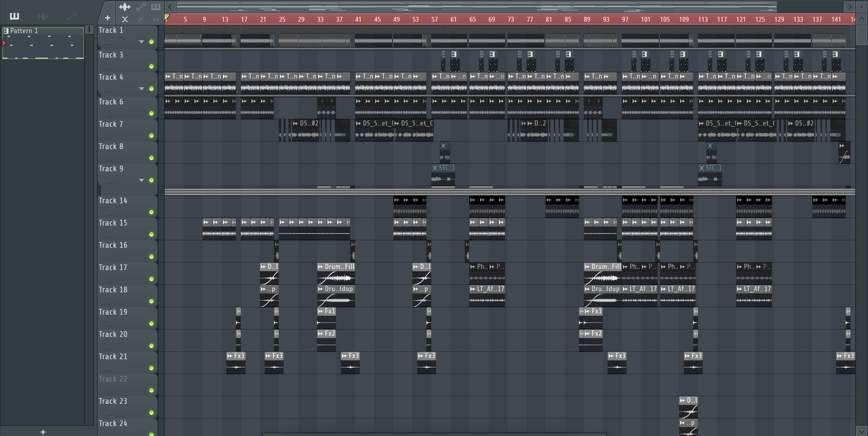The height and width of the screenshot is (436, 868).
Task: Select the first Ph.. clip on Track 17
Action: coord(479,273)
